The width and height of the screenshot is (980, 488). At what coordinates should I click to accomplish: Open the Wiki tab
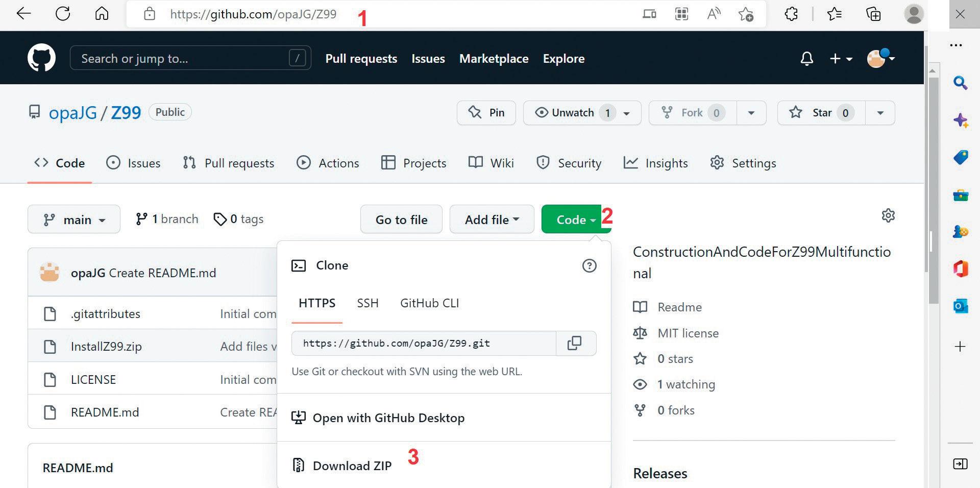click(491, 163)
